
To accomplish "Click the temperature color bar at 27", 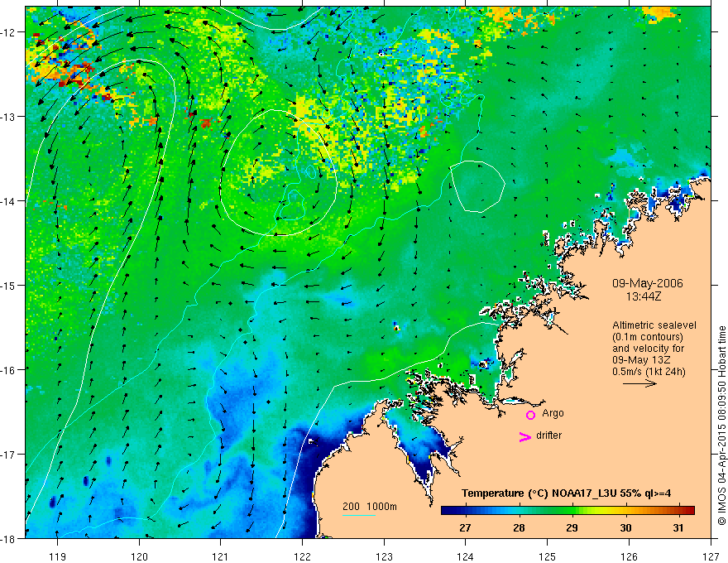I will 465,510.
